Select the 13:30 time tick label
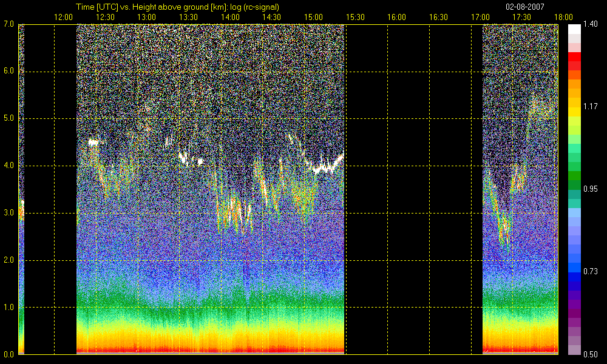This screenshot has width=607, height=364. coord(188,17)
